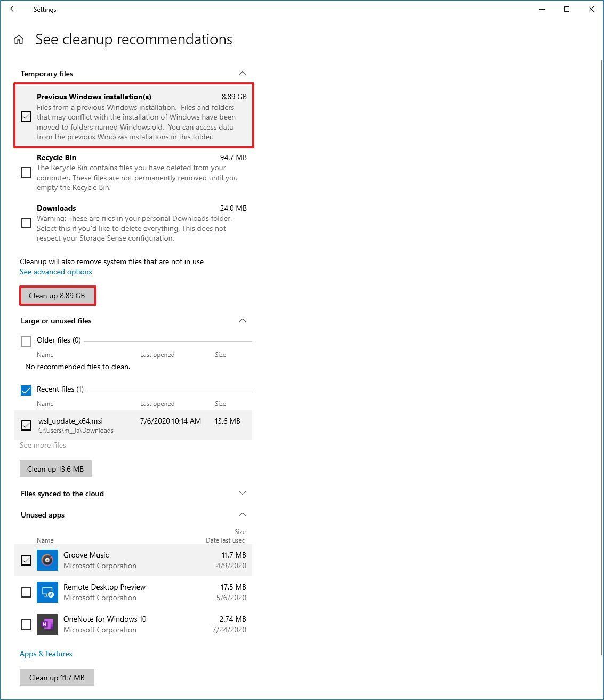Click the Name header in Unused apps
Image resolution: width=604 pixels, height=700 pixels.
point(45,540)
